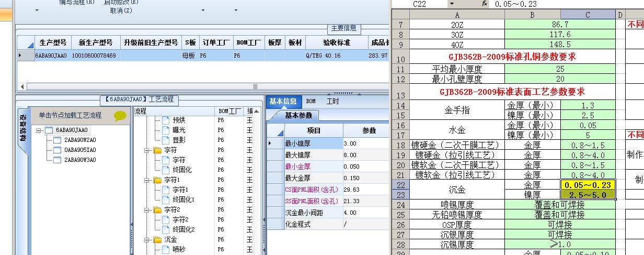The height and width of the screenshot is (255, 644).
Task: Select Excel column C header
Action: coord(588,15)
